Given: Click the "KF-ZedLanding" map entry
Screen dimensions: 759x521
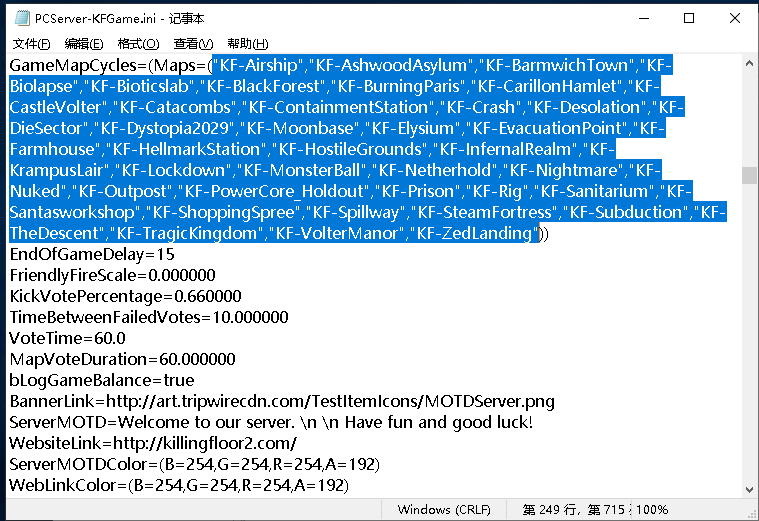Looking at the screenshot, I should (x=474, y=233).
